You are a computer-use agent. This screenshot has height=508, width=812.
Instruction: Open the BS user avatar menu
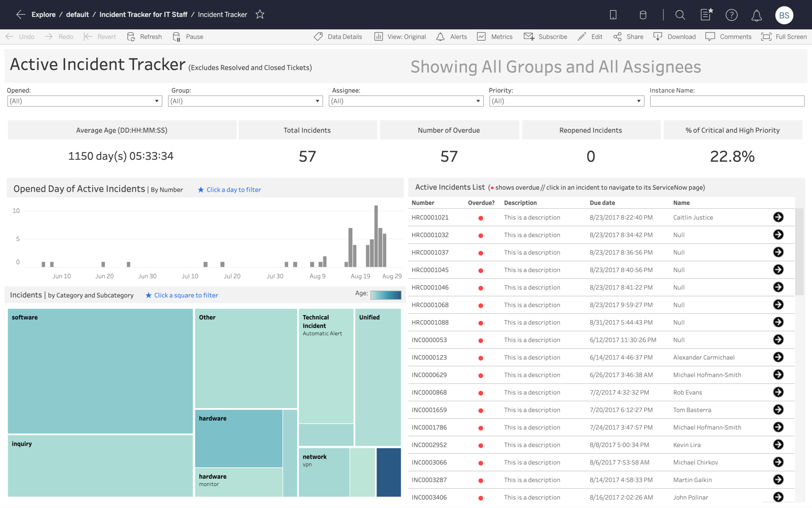tap(784, 15)
